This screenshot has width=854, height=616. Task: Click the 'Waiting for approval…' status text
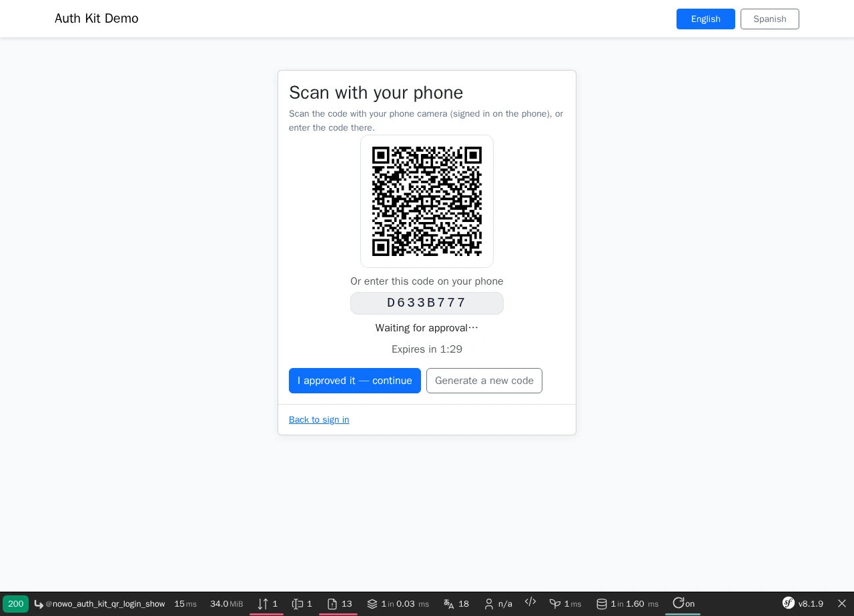coord(427,328)
